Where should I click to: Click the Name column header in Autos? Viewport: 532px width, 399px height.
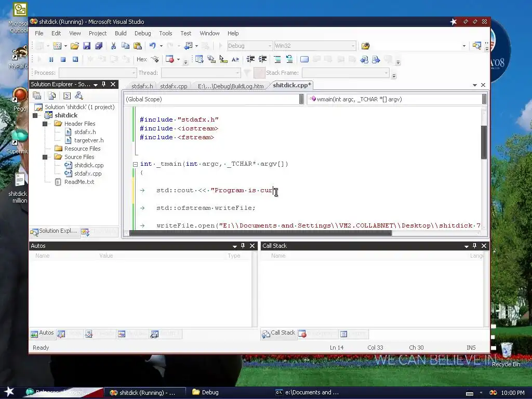[43, 256]
